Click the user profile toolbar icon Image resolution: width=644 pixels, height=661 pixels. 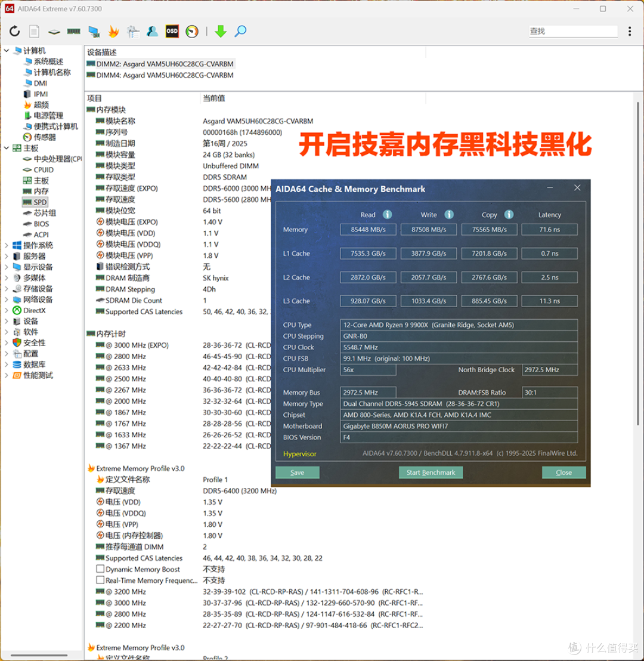pyautogui.click(x=152, y=31)
